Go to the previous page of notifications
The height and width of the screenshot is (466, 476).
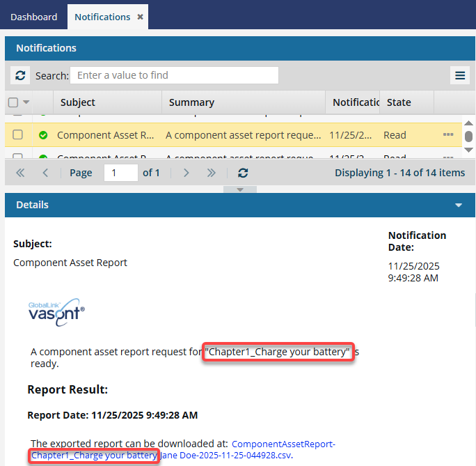45,173
